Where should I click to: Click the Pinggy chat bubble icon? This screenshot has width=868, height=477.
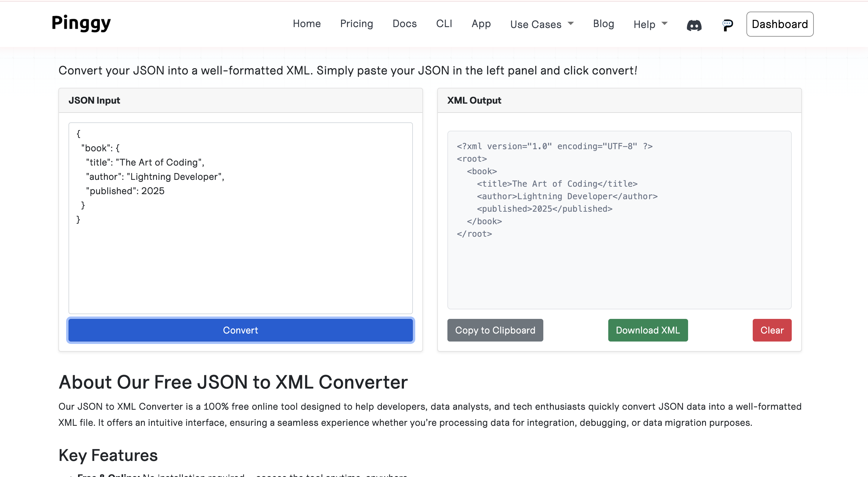point(727,25)
